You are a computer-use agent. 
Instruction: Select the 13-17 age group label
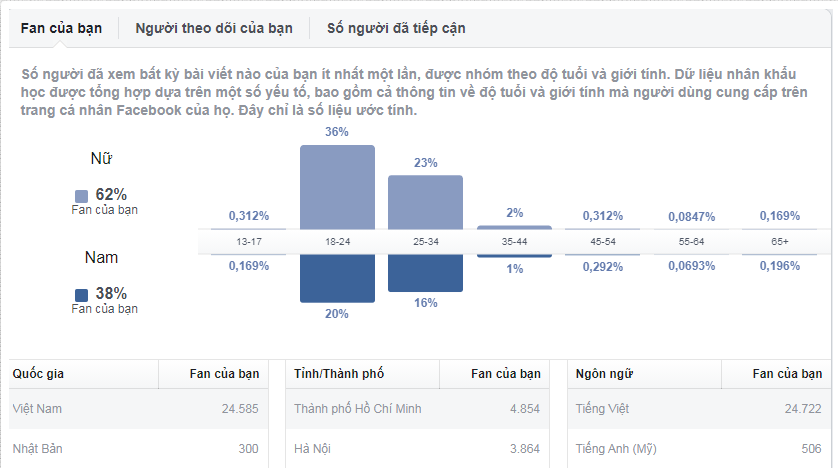coord(249,242)
